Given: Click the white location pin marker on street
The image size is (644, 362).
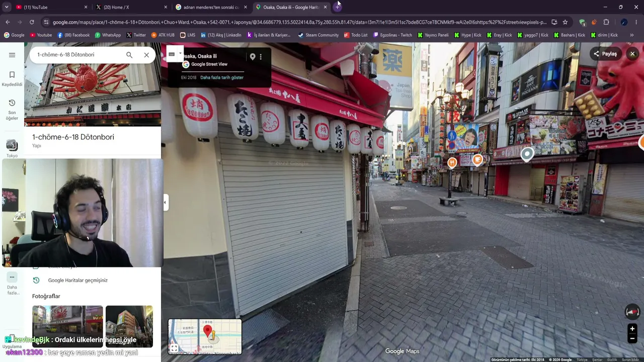Looking at the screenshot, I should point(527,154).
